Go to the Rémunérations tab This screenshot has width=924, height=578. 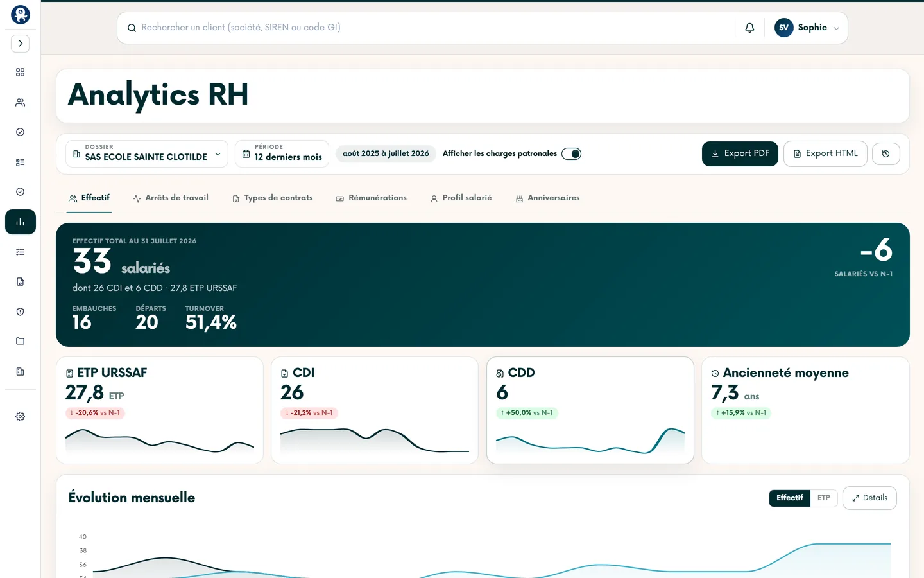point(372,198)
